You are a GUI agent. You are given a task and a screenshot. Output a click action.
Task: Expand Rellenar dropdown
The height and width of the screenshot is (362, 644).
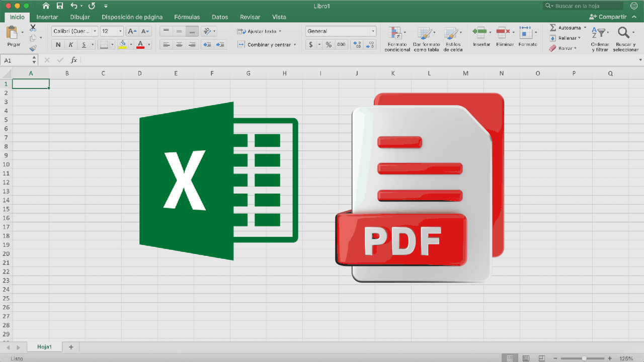click(580, 38)
